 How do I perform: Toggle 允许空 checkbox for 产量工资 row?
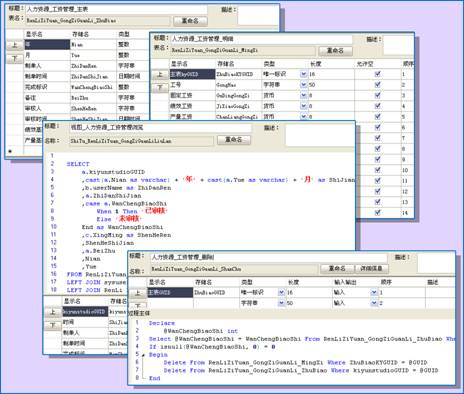coord(377,117)
